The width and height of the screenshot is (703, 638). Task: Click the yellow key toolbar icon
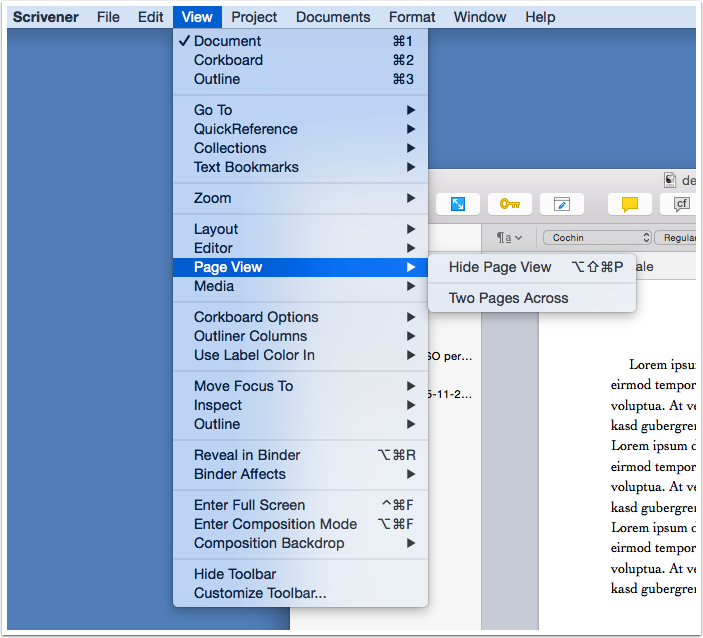510,204
